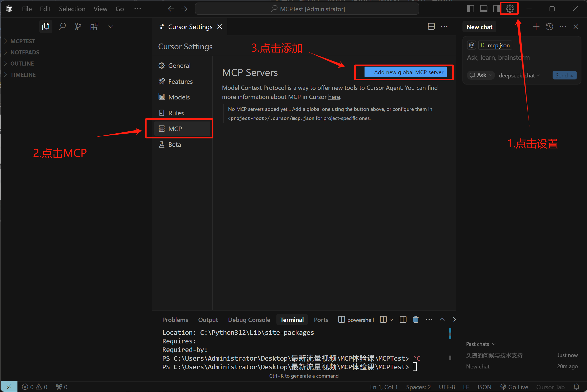This screenshot has height=392, width=587.
Task: Kill terminal with the trash icon
Action: (416, 320)
